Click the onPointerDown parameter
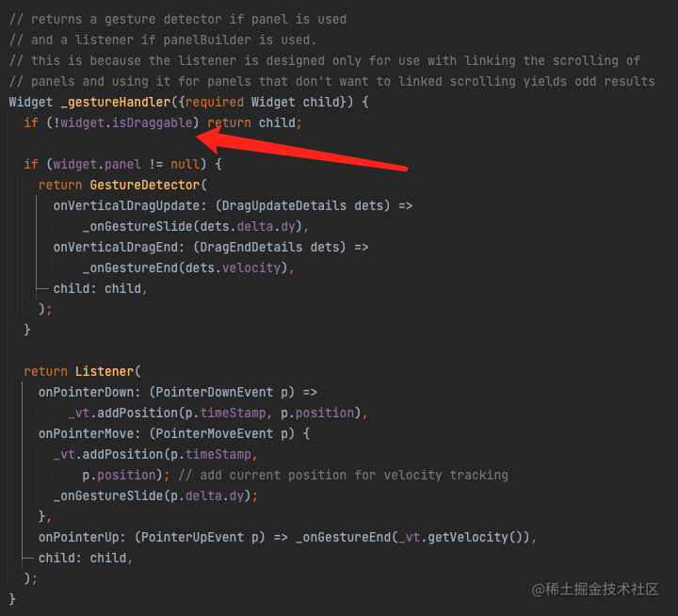 coord(86,393)
